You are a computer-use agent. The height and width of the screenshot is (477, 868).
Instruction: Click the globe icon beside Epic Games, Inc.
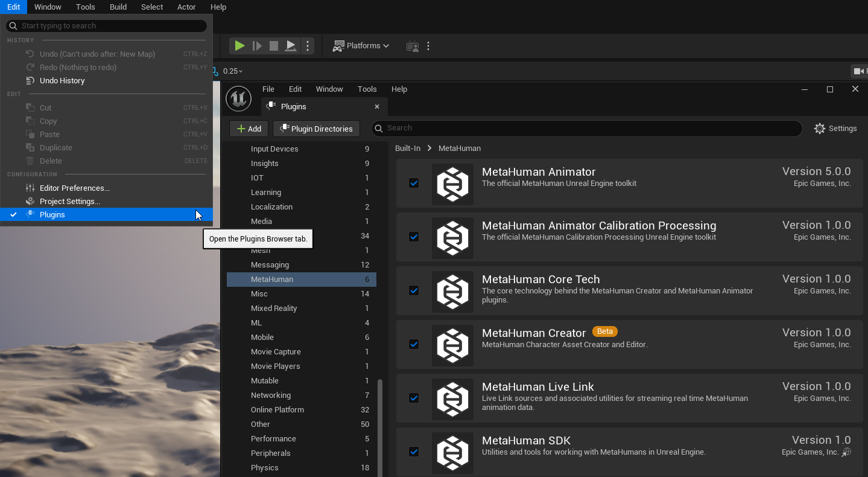point(846,452)
